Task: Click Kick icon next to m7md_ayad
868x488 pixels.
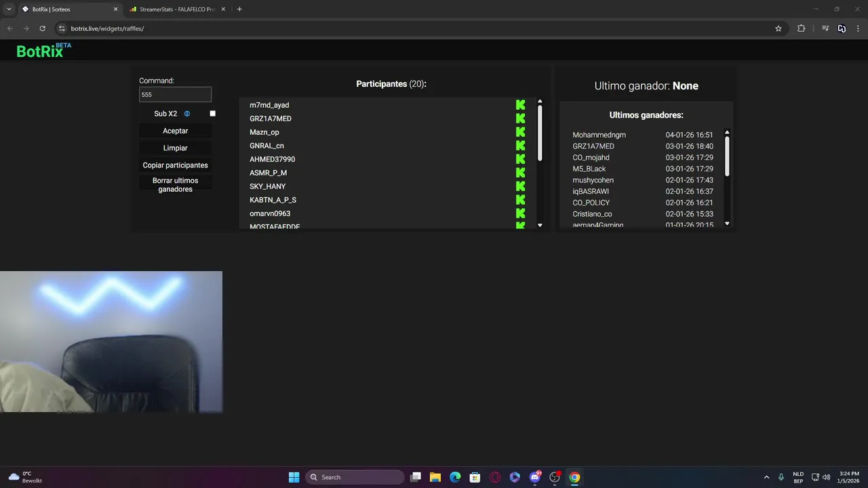Action: pyautogui.click(x=520, y=105)
